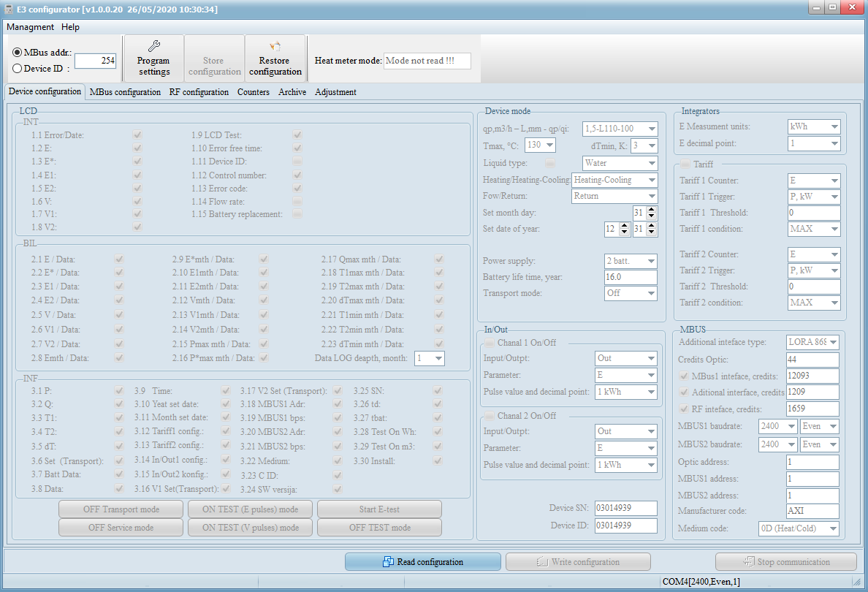Enable the Tariff checkbox
Image resolution: width=868 pixels, height=592 pixels.
685,164
